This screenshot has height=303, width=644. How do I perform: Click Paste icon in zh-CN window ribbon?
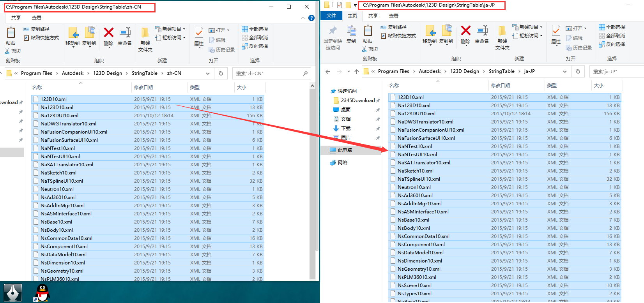pyautogui.click(x=11, y=33)
